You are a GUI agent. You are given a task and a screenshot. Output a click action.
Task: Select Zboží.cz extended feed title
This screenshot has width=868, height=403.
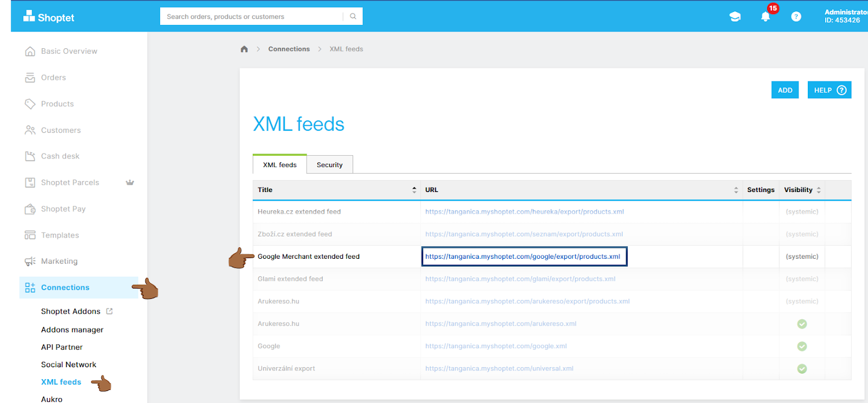[295, 234]
